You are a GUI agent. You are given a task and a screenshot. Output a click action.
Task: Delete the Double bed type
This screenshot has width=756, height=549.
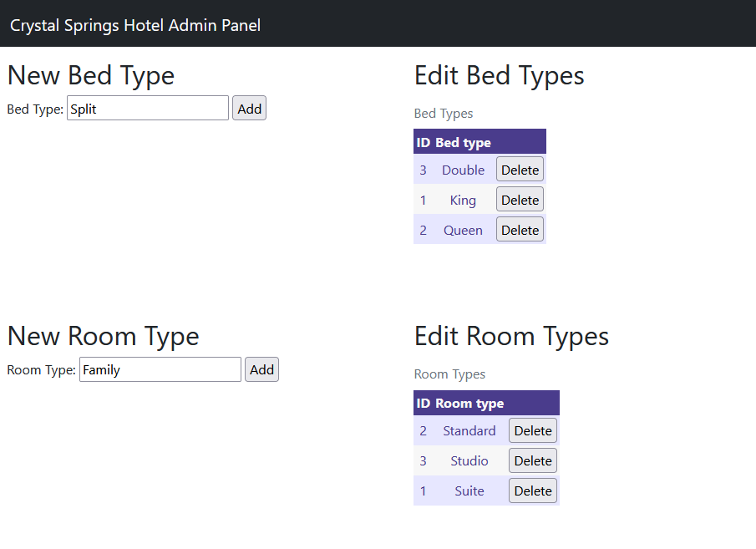(x=520, y=170)
